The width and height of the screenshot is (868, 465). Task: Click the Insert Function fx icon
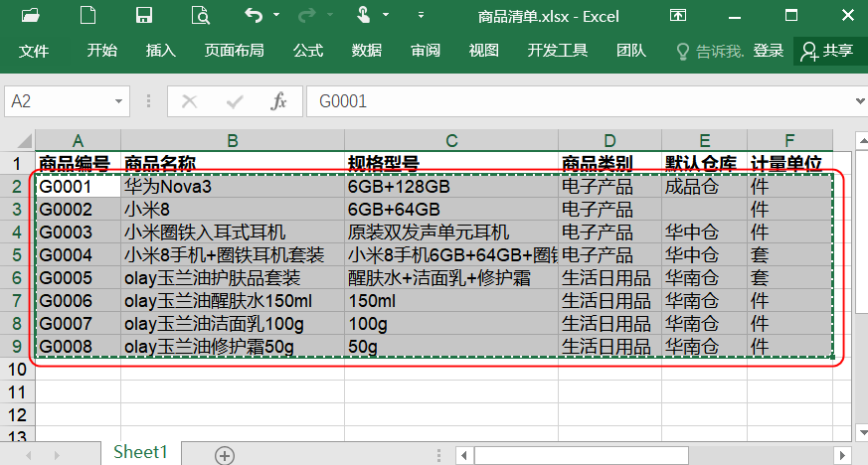tap(279, 101)
